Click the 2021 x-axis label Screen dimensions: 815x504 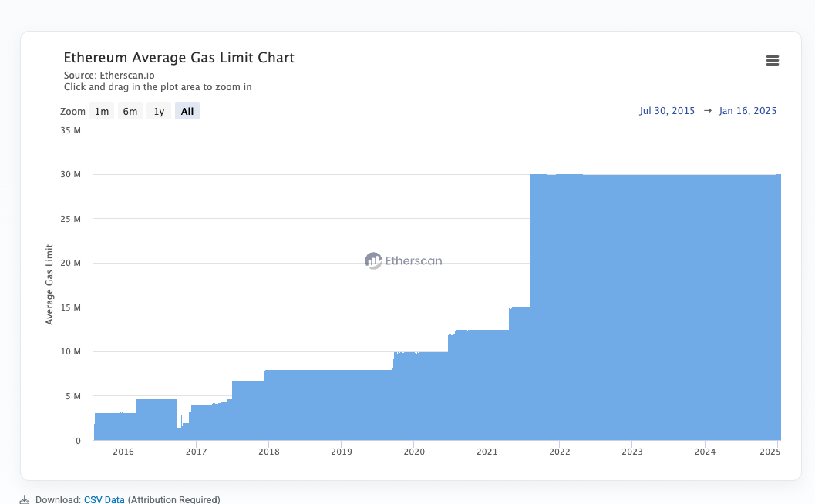pyautogui.click(x=487, y=452)
